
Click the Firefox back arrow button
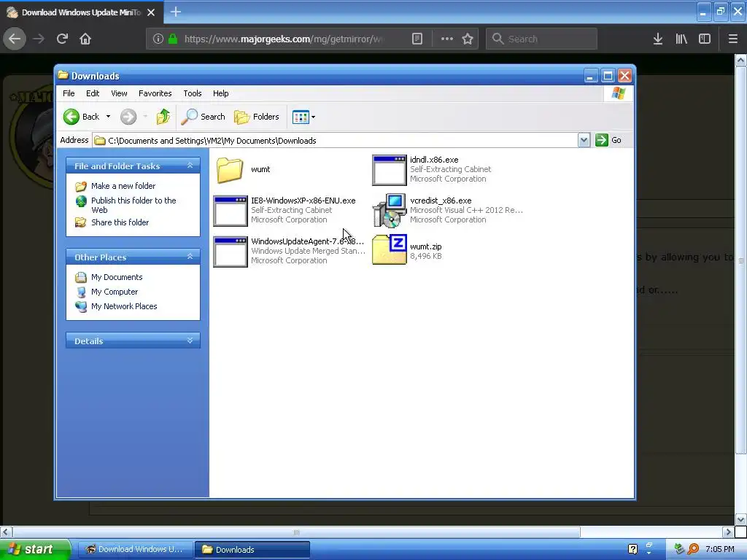(x=15, y=39)
